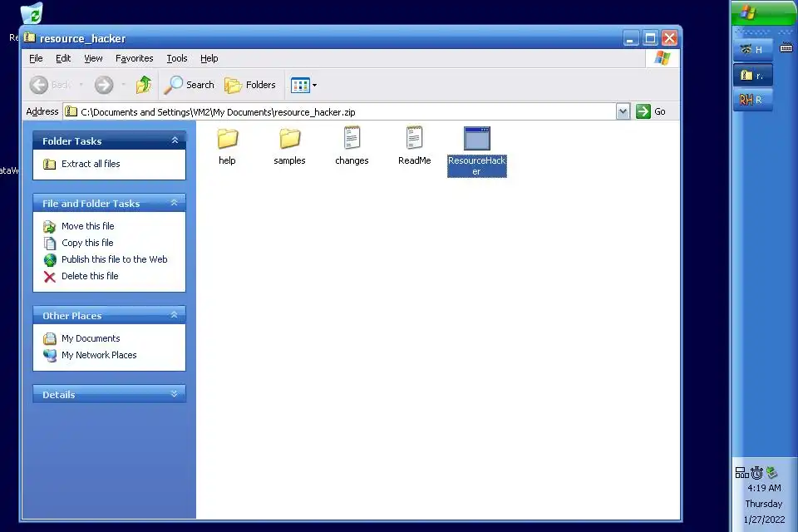
Task: Click the 4:19 AM clock
Action: click(x=764, y=488)
